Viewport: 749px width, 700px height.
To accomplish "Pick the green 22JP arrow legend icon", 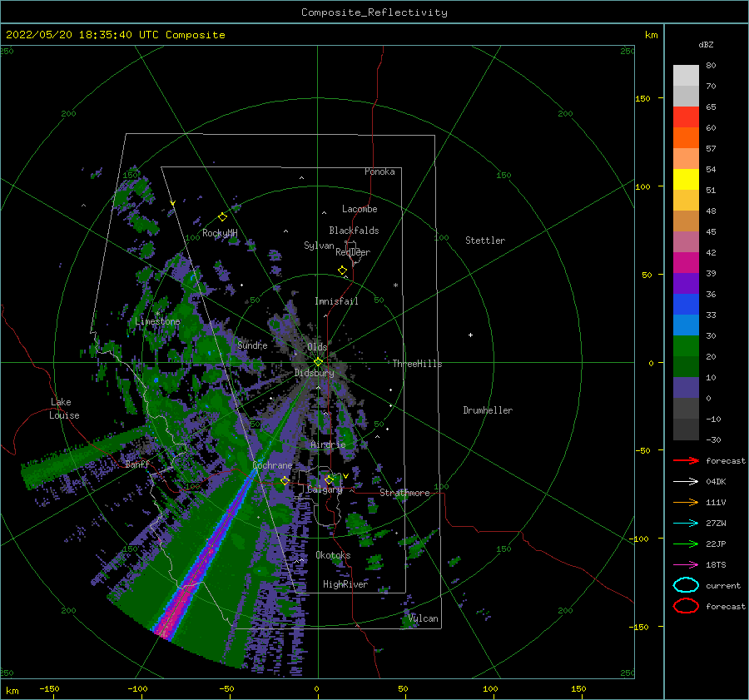I will click(x=686, y=544).
